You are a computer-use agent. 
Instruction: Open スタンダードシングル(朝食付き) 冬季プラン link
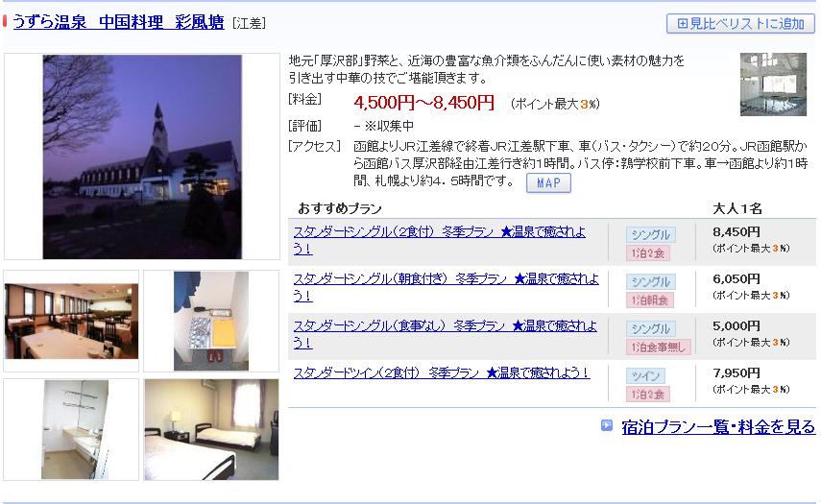[446, 287]
